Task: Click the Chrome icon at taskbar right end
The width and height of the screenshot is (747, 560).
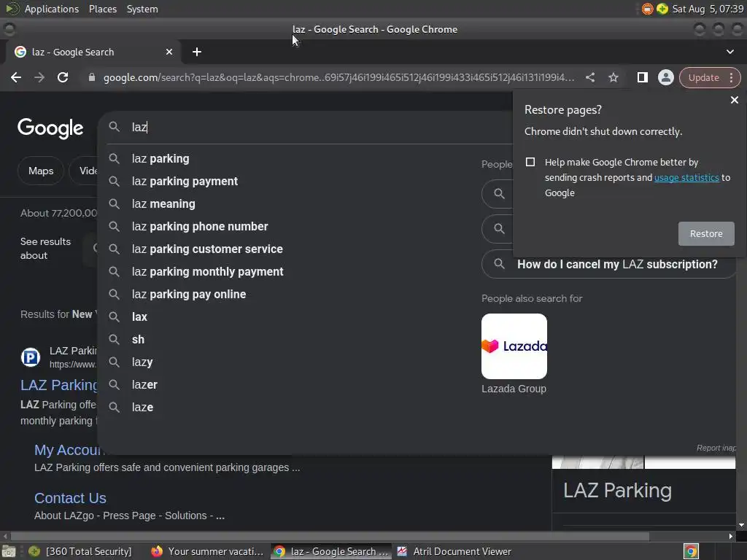Action: click(690, 551)
